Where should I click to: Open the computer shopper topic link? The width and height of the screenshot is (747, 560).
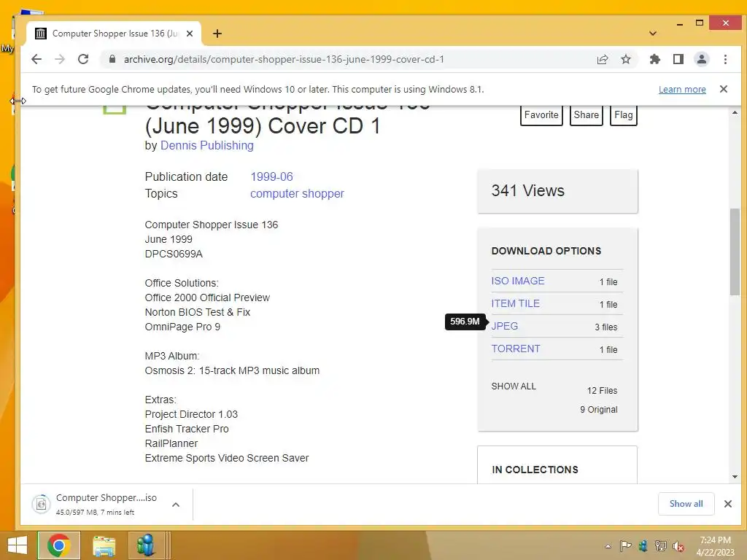click(298, 194)
